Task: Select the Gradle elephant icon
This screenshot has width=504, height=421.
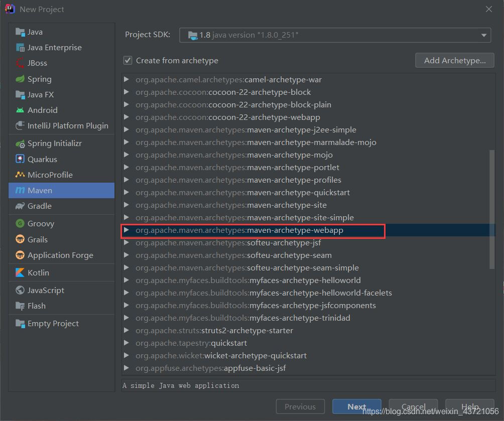Action: pyautogui.click(x=20, y=206)
